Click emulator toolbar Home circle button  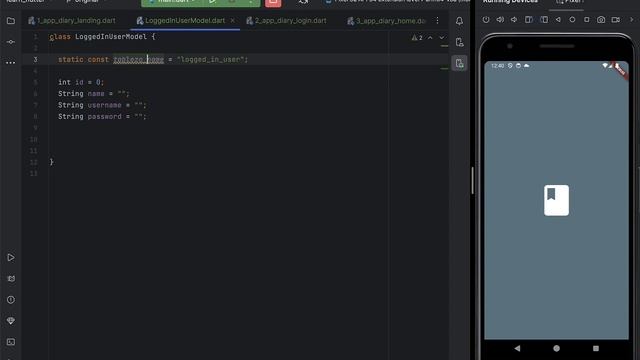point(572,20)
